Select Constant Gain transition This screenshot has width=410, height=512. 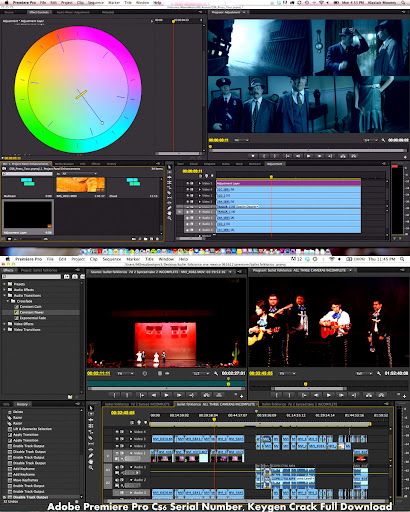pyautogui.click(x=30, y=307)
